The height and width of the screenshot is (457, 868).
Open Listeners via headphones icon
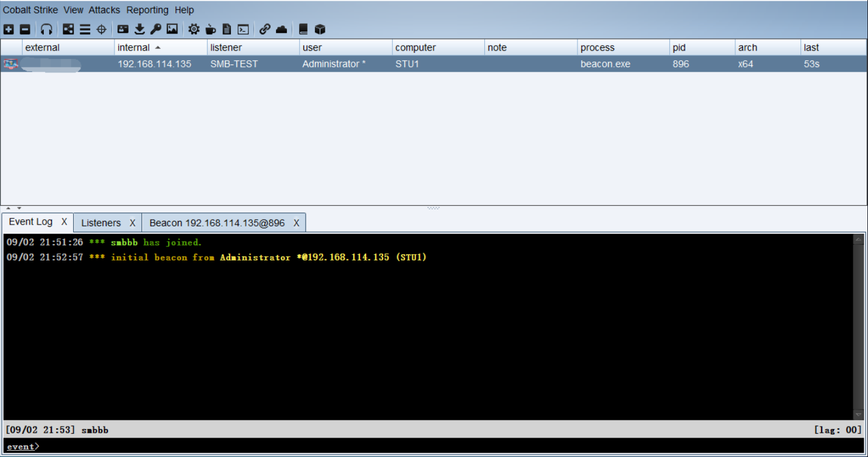46,29
